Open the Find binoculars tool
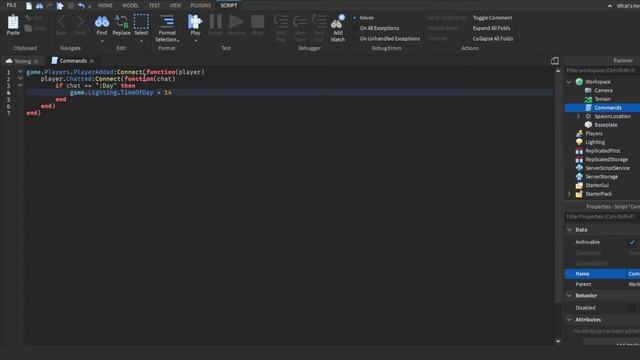This screenshot has height=360, width=640. tap(102, 22)
